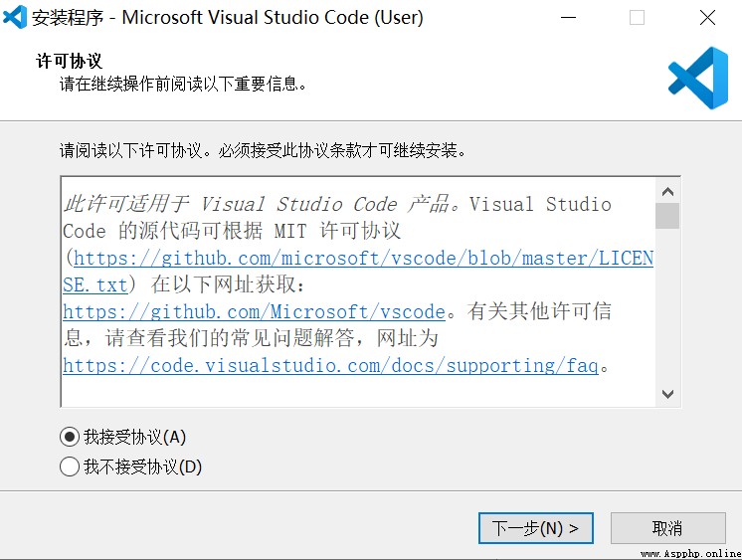Click inside the license text area
The image size is (742, 560).
(359, 291)
